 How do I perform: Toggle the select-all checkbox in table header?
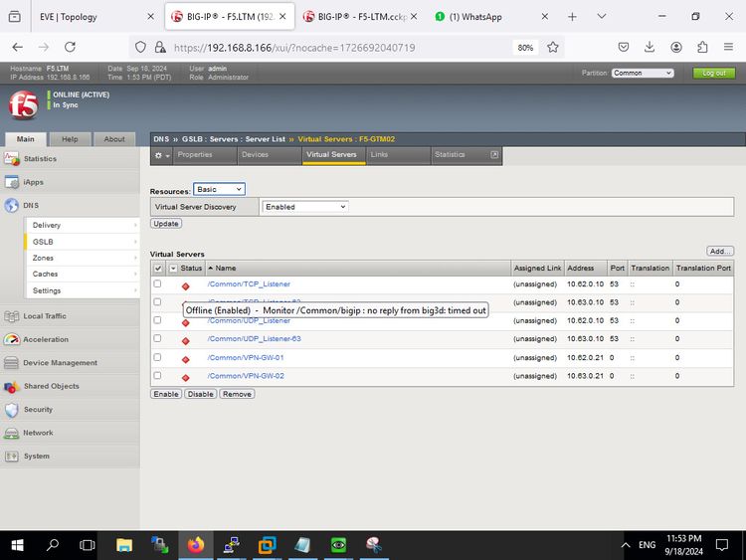tap(157, 268)
